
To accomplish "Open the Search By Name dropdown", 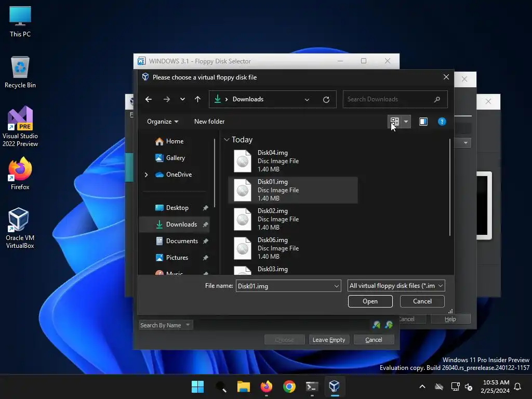I will coord(166,325).
